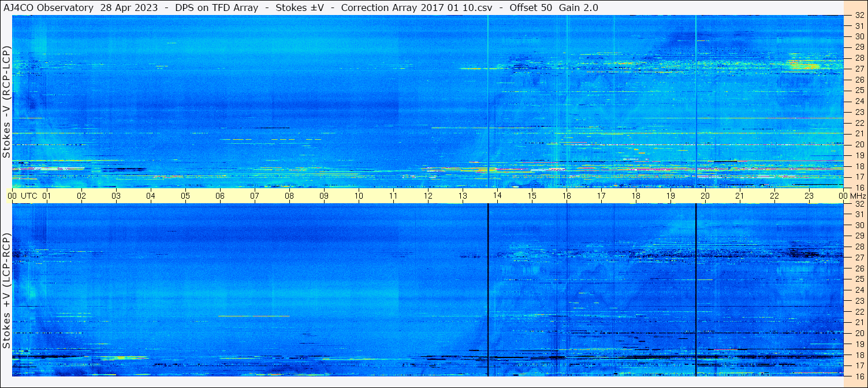Screen dimensions: 868x388
Task: Select the 03 hour marker
Action: 116,196
